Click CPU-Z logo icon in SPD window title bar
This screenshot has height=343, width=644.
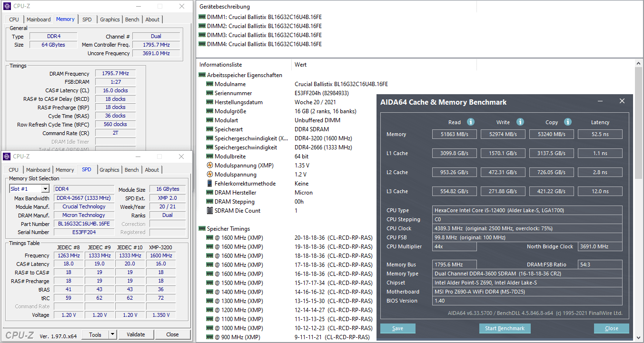pyautogui.click(x=7, y=157)
